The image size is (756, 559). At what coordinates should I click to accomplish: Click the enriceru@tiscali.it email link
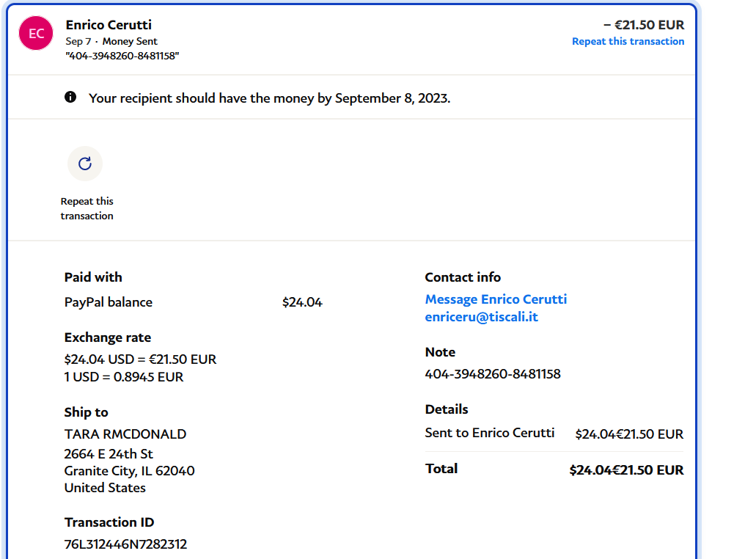(x=481, y=317)
